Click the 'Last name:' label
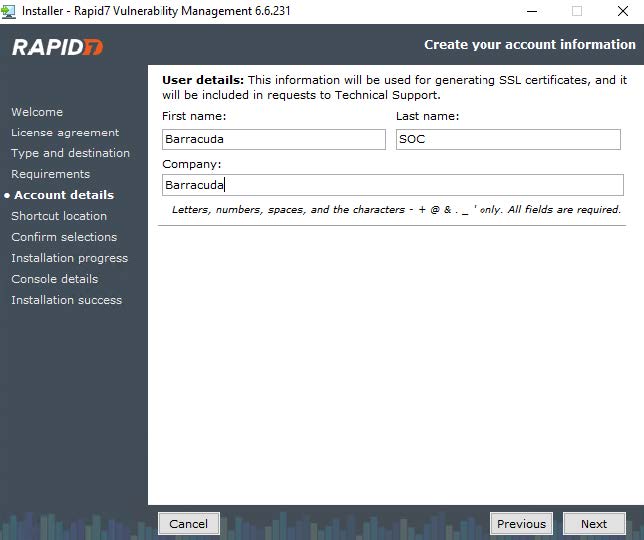Screen dimensions: 644x540 [427, 116]
